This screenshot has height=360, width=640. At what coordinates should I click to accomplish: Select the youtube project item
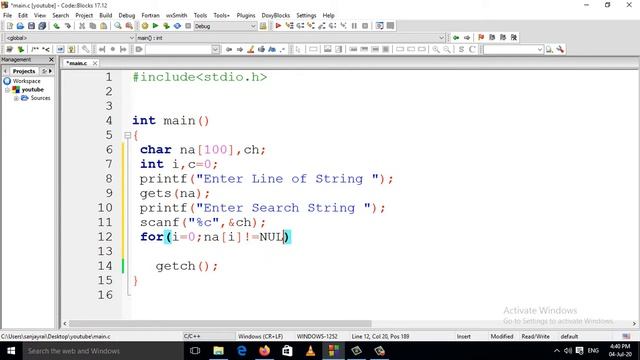[33, 90]
